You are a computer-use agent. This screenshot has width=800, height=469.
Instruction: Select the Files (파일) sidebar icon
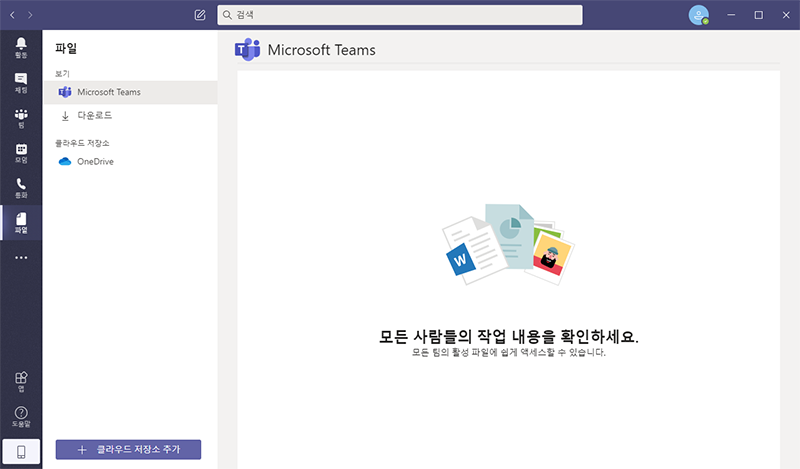point(21,223)
